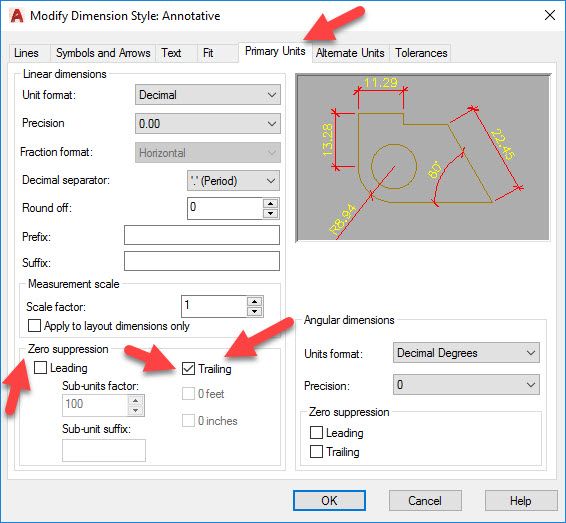Click the Prefix text field
The width and height of the screenshot is (566, 523).
pyautogui.click(x=202, y=235)
